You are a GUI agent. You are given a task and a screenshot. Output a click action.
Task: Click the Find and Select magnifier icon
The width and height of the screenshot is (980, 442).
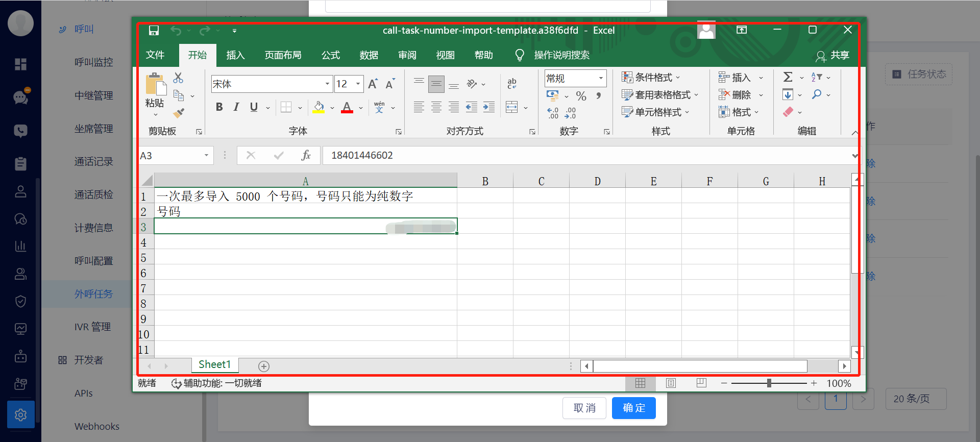coord(817,94)
